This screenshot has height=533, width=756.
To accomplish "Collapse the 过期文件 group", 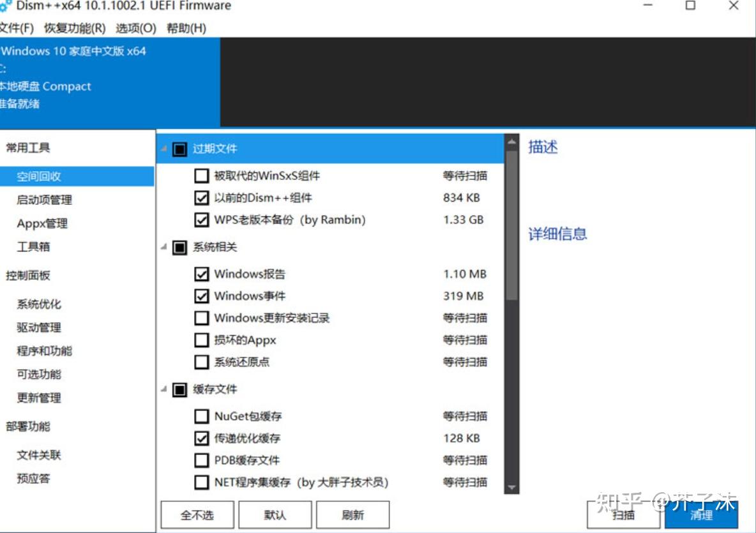I will [x=164, y=149].
